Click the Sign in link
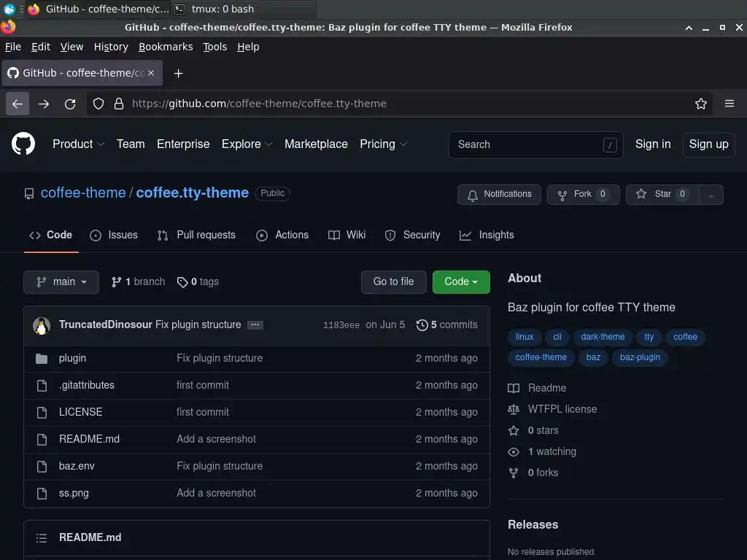Image resolution: width=747 pixels, height=560 pixels. pyautogui.click(x=653, y=144)
